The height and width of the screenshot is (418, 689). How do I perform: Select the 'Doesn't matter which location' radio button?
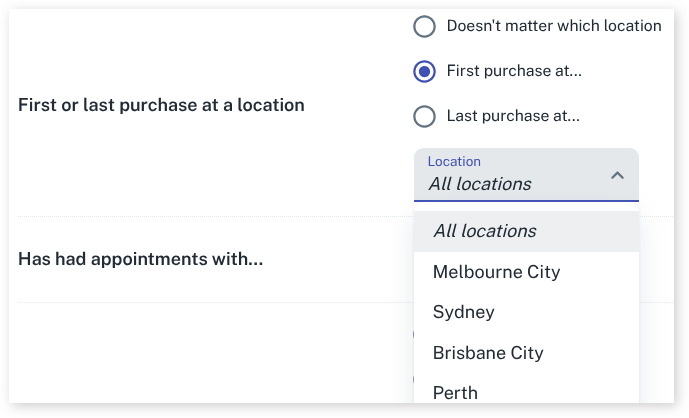point(424,26)
